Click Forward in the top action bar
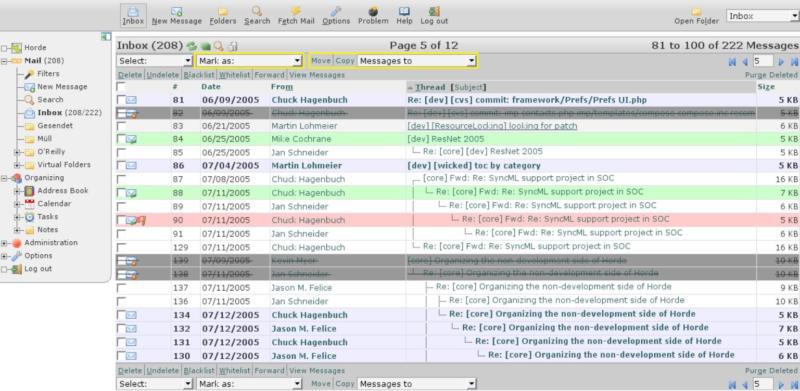800x391 pixels. tap(269, 75)
